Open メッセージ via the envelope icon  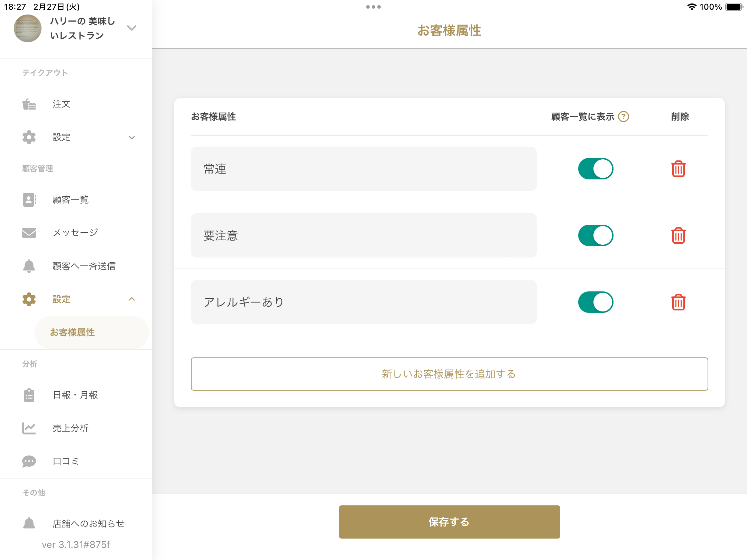tap(29, 233)
